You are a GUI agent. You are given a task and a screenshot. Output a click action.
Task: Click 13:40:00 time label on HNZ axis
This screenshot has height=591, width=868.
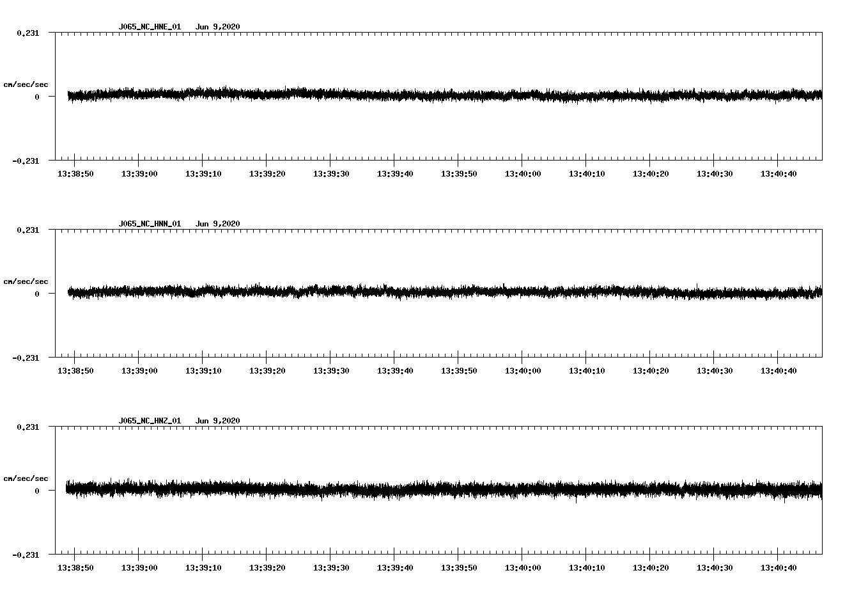pos(523,568)
